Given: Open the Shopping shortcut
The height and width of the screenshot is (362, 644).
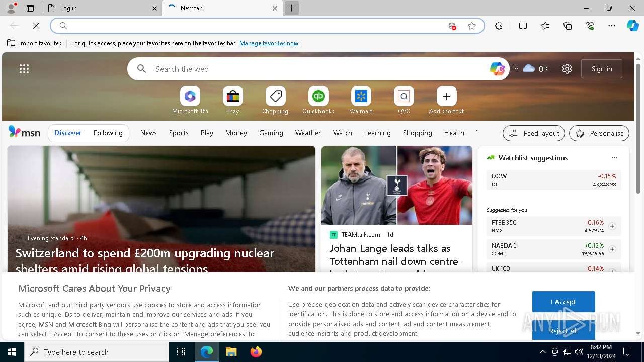Looking at the screenshot, I should 275,101.
